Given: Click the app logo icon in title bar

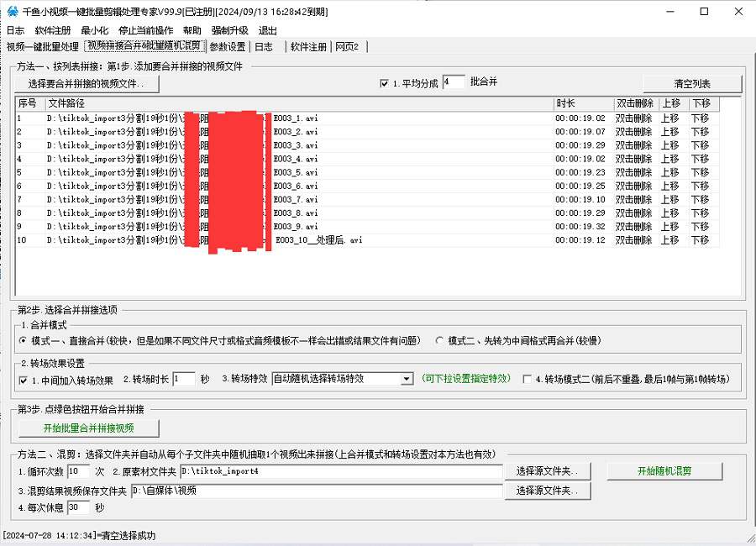Looking at the screenshot, I should 11,12.
